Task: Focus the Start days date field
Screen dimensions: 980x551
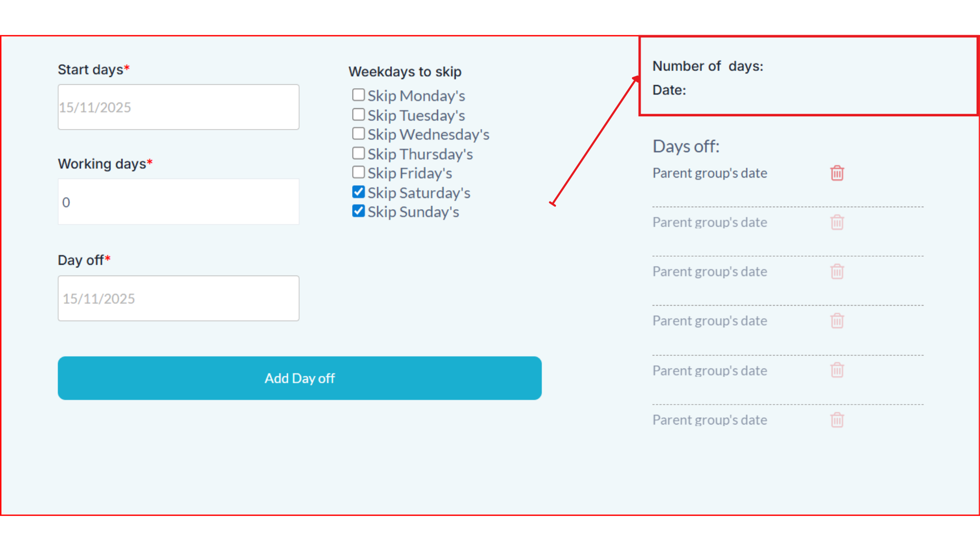Action: tap(178, 107)
